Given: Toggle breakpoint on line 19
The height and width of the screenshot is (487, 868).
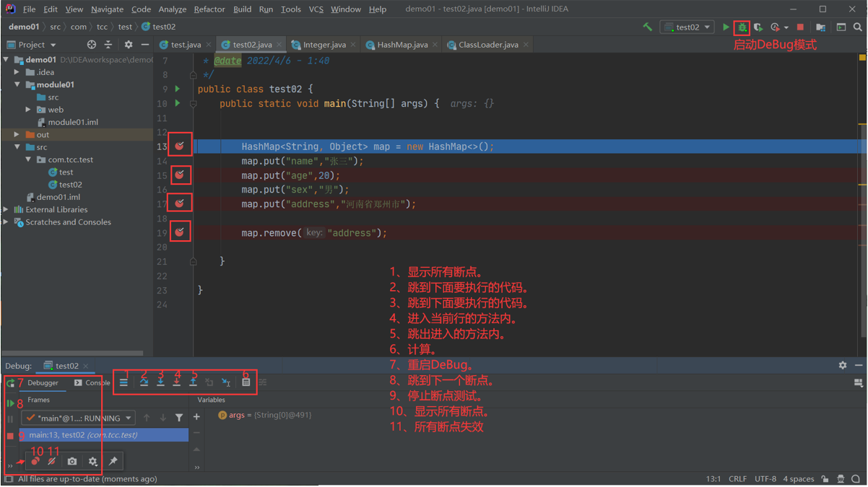Looking at the screenshot, I should (179, 232).
